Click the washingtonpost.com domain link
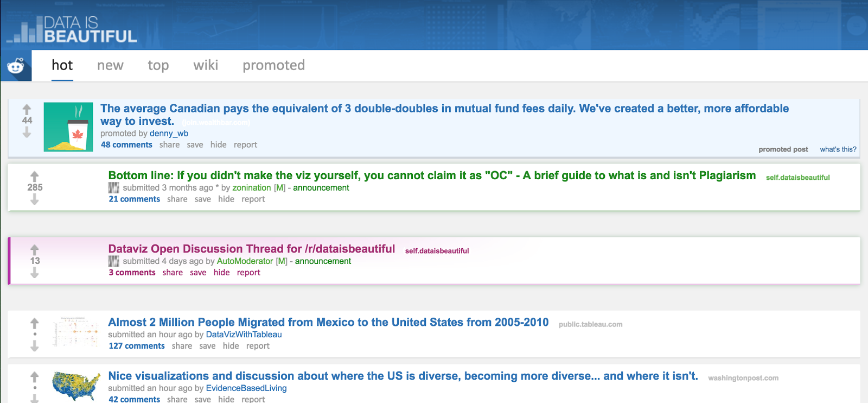The image size is (868, 403). pos(743,378)
